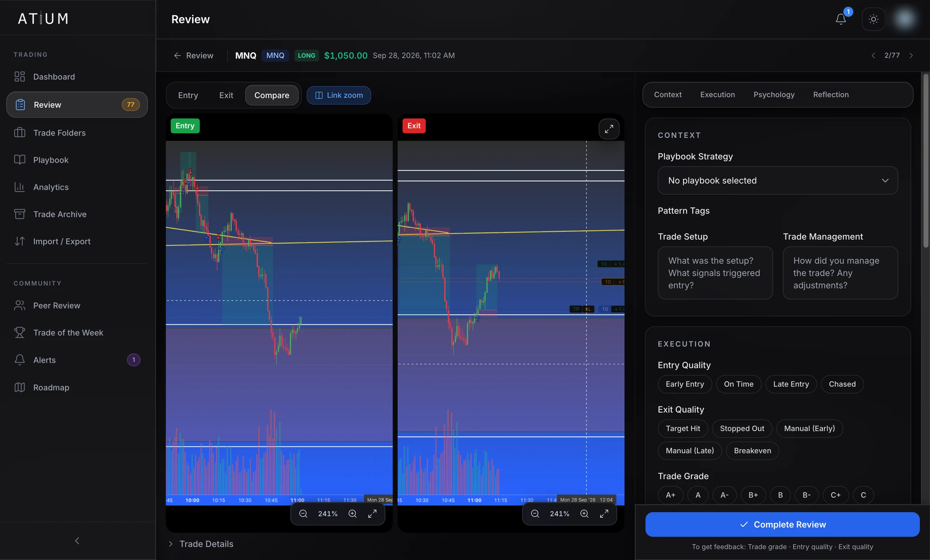Screen dimensions: 930x560
Task: Switch to Entry chart view
Action: [x=188, y=95]
